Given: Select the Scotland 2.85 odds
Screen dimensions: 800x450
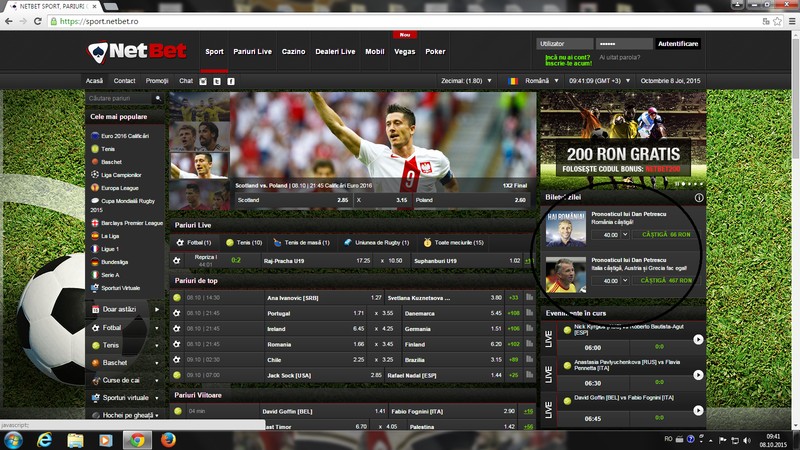Looking at the screenshot, I should [292, 200].
